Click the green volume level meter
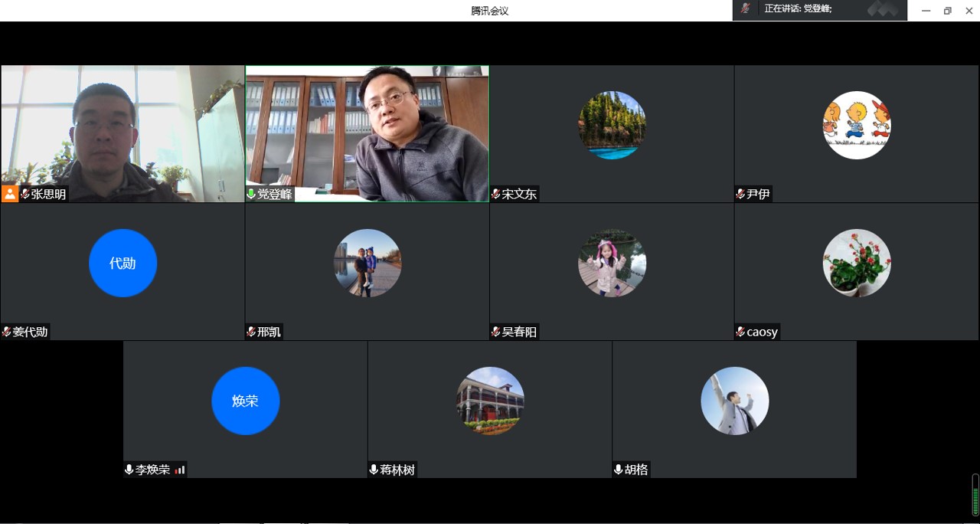The image size is (980, 524). [x=975, y=495]
